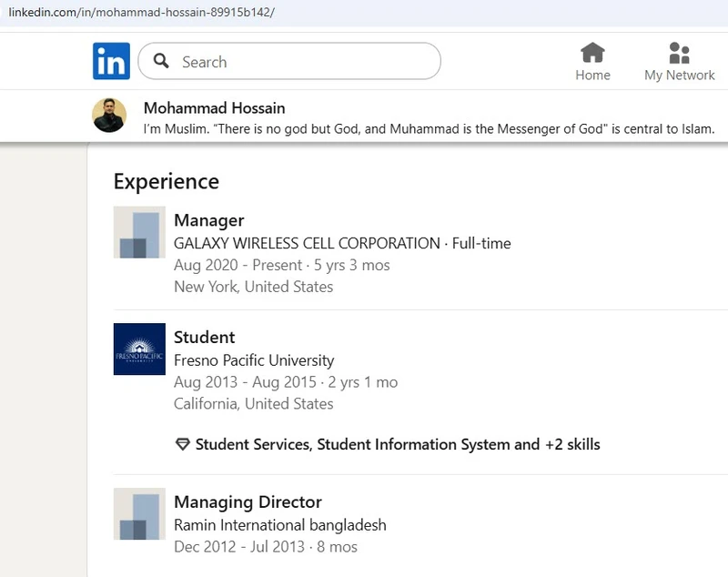Click the Ramin International company placeholder logo

point(139,513)
